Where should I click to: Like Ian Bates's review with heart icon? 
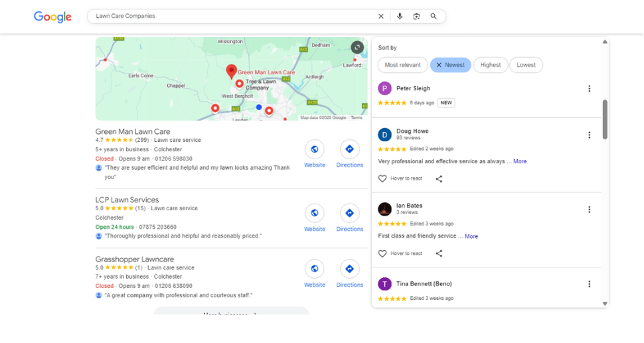[x=382, y=253]
